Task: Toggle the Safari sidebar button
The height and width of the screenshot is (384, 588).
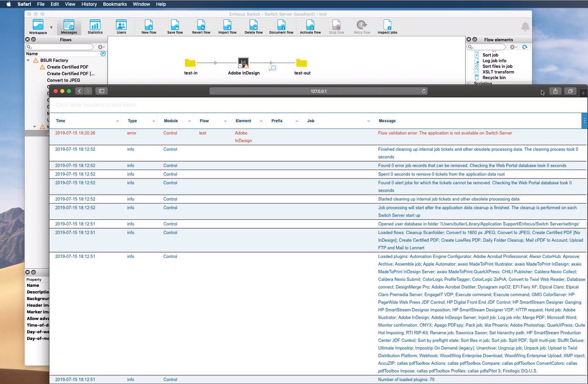Action: tap(101, 91)
